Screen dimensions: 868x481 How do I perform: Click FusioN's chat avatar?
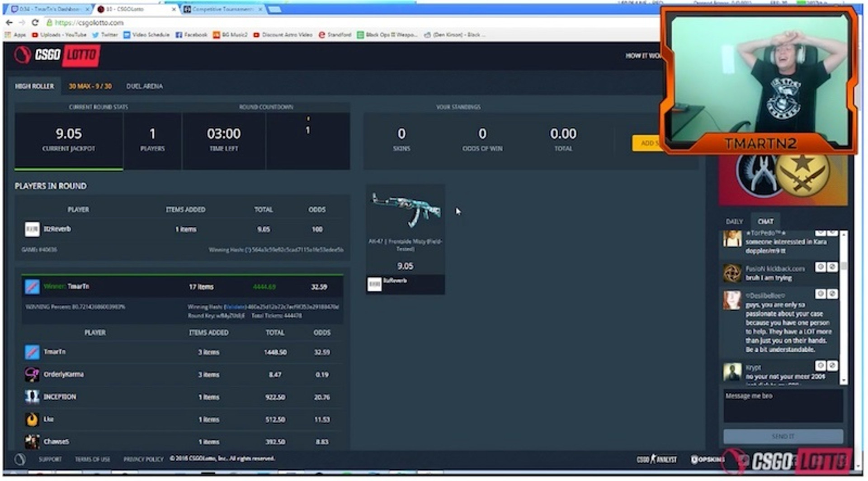coord(732,273)
